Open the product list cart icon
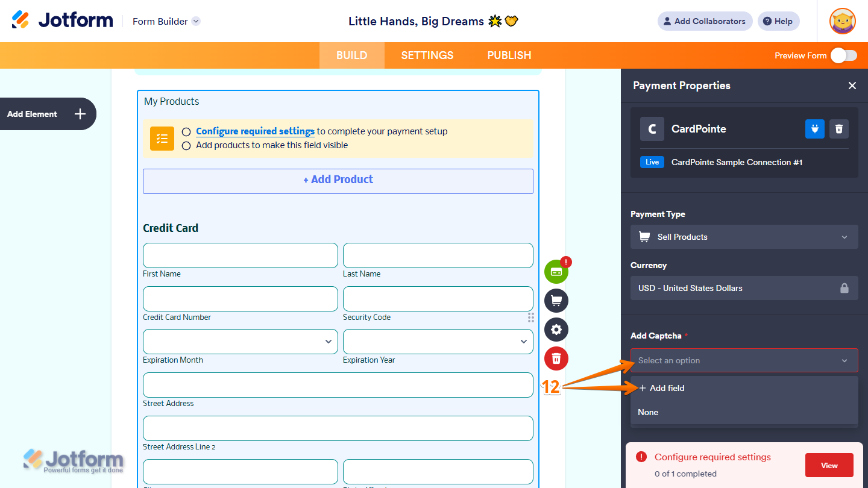Image resolution: width=868 pixels, height=488 pixels. 556,301
